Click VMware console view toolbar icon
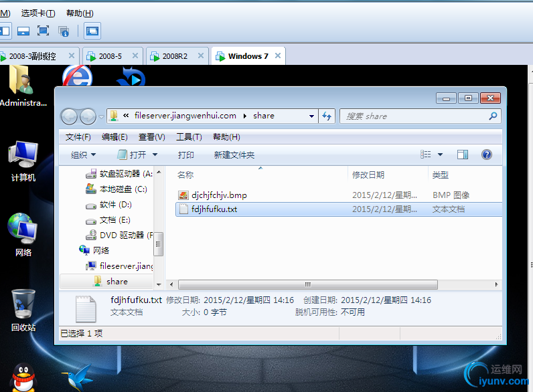 point(92,31)
